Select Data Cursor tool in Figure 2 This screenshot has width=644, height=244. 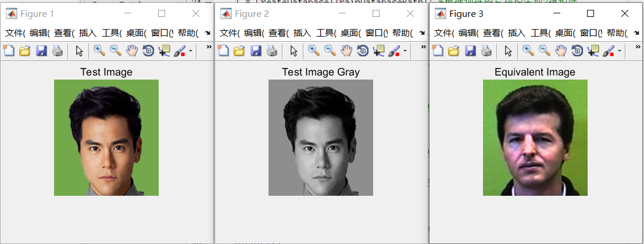coord(378,51)
